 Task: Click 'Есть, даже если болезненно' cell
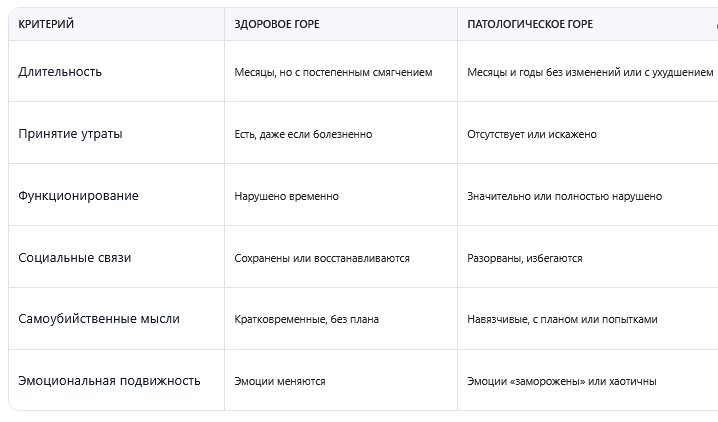(303, 135)
